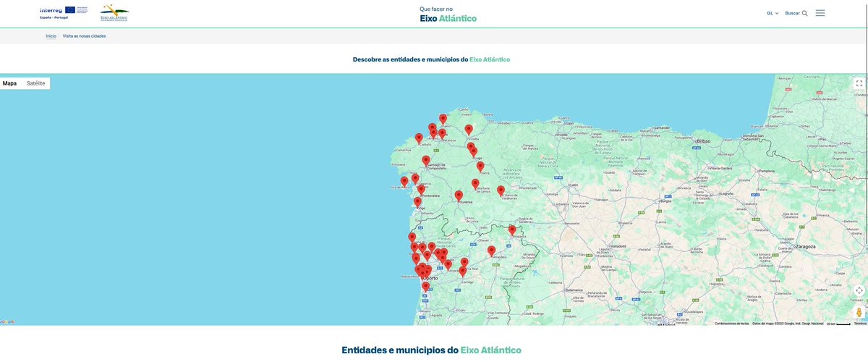Switch map to Mapa view
This screenshot has width=868, height=362.
coord(10,83)
